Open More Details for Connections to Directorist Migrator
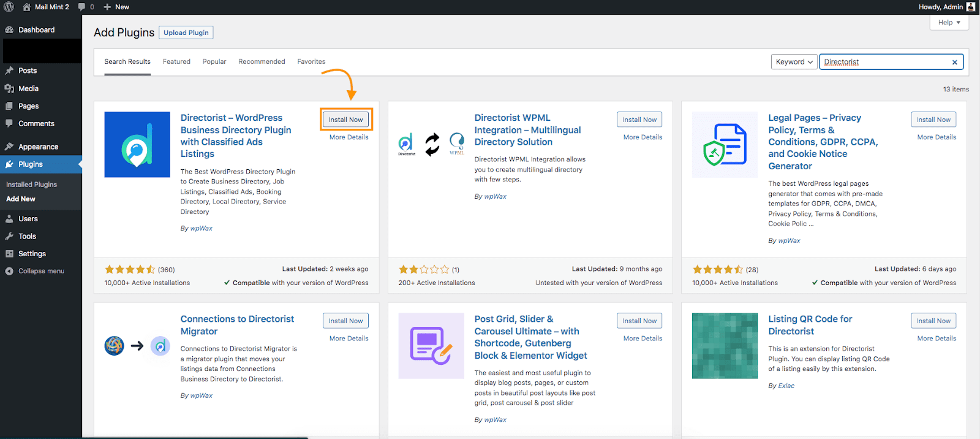 349,338
